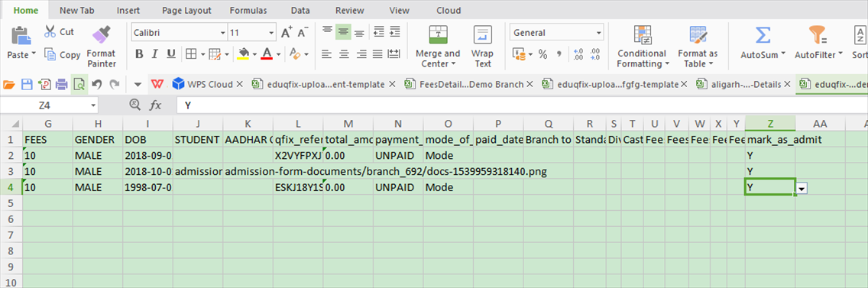Switch to the Formulas tab
868x288 pixels.
point(248,10)
